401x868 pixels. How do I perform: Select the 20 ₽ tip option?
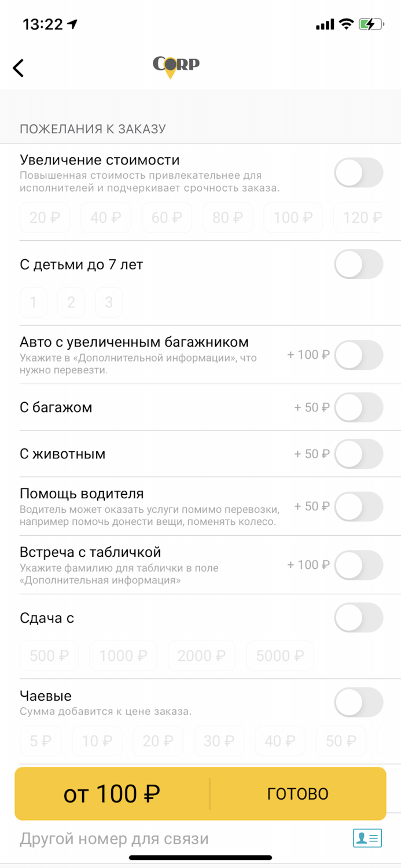pos(158,741)
